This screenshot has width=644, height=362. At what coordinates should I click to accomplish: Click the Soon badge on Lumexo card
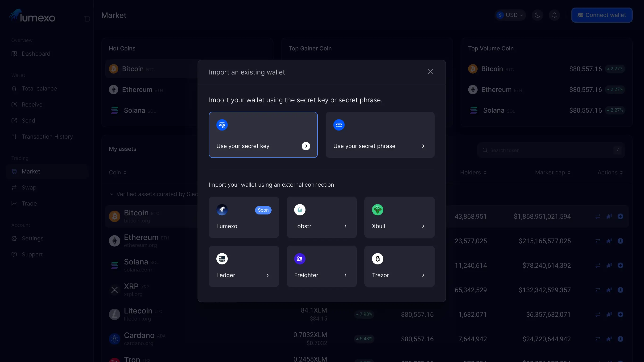click(263, 210)
